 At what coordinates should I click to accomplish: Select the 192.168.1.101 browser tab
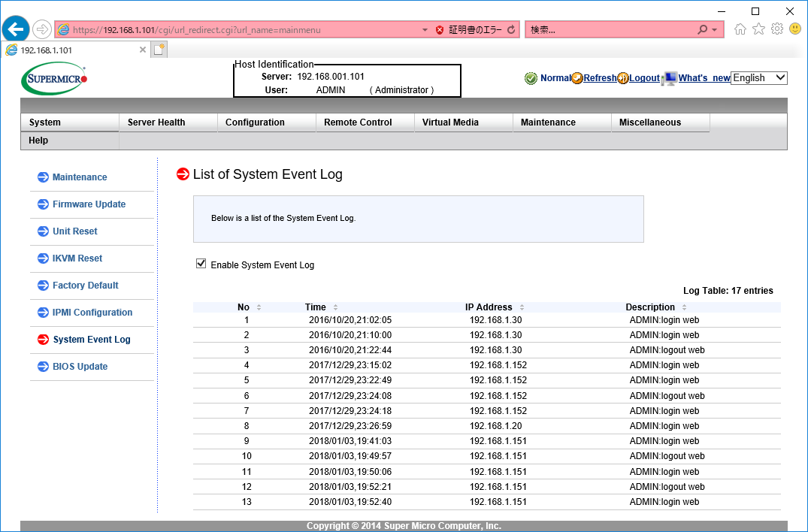[x=76, y=50]
